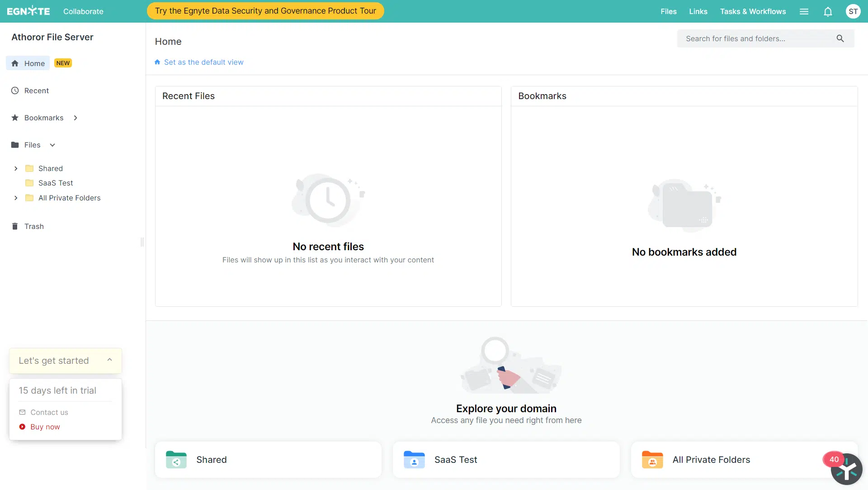This screenshot has width=868, height=490.
Task: Click the Athoror File Server title
Action: point(52,37)
